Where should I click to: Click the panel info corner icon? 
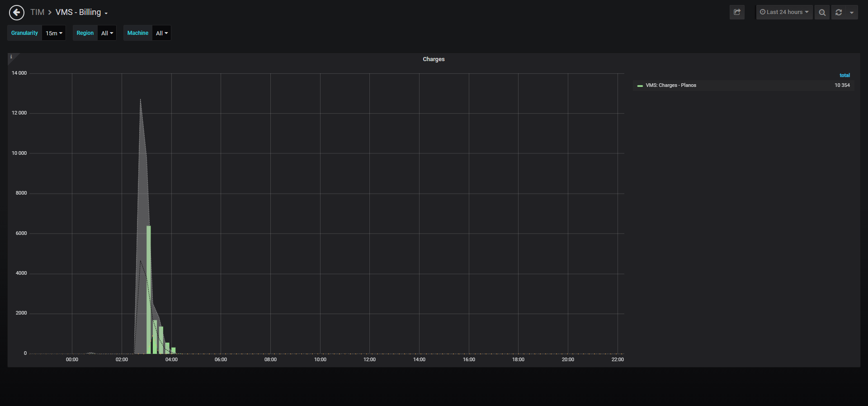point(11,57)
